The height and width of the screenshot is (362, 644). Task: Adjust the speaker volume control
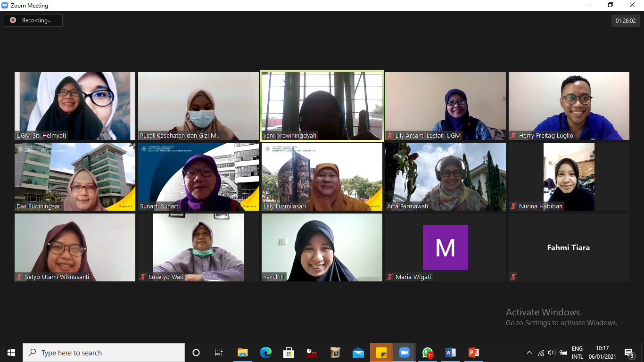point(551,352)
